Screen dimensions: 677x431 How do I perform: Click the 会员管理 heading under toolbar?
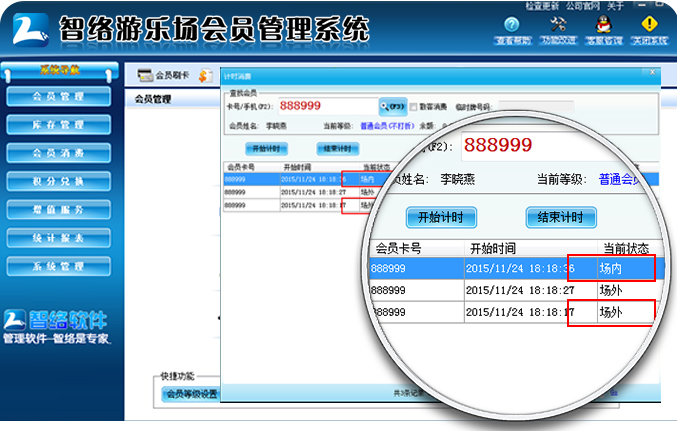152,99
